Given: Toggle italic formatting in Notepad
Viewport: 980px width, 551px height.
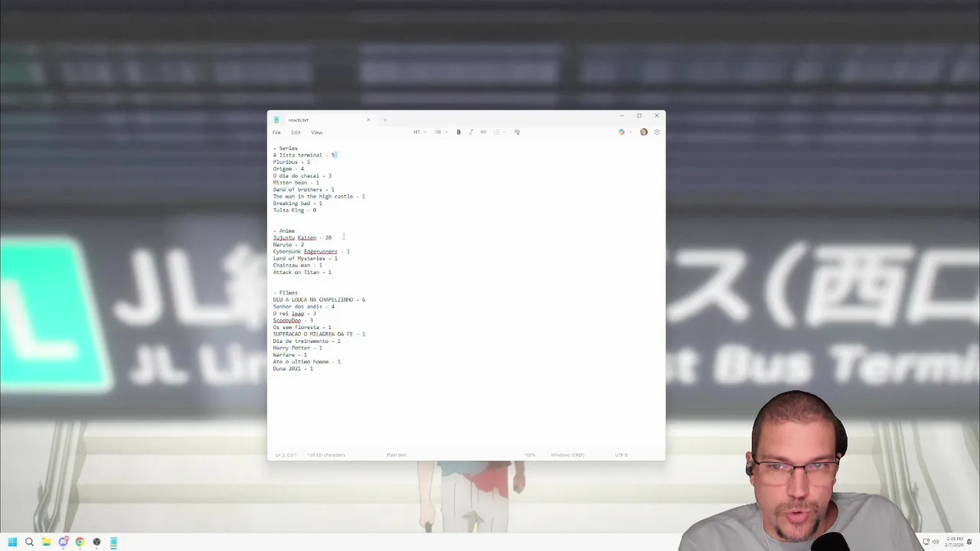Looking at the screenshot, I should tap(471, 132).
